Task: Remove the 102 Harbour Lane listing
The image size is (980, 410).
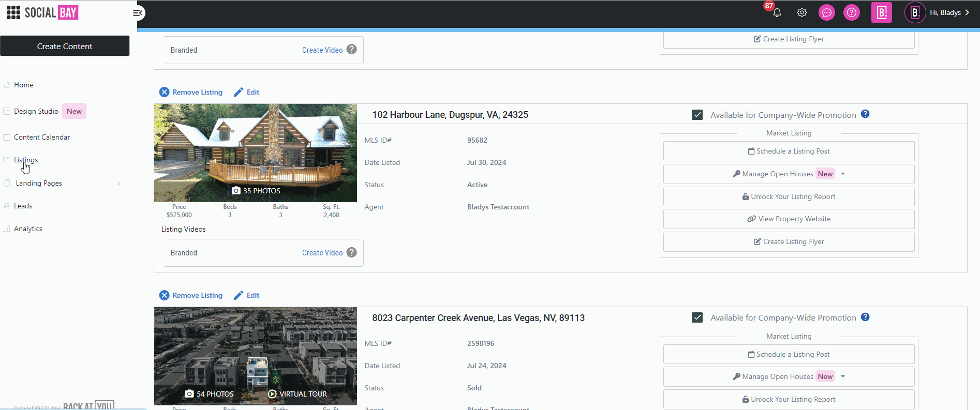Action: coord(197,92)
